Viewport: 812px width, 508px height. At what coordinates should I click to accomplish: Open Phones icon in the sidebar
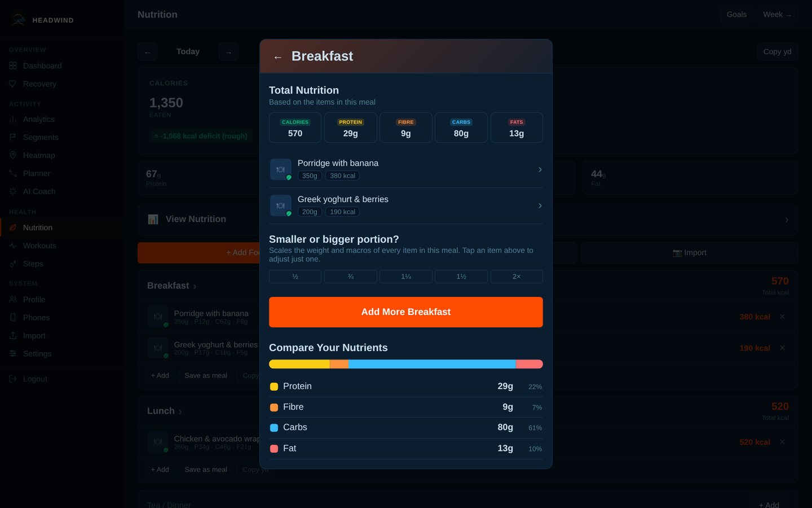coord(13,317)
